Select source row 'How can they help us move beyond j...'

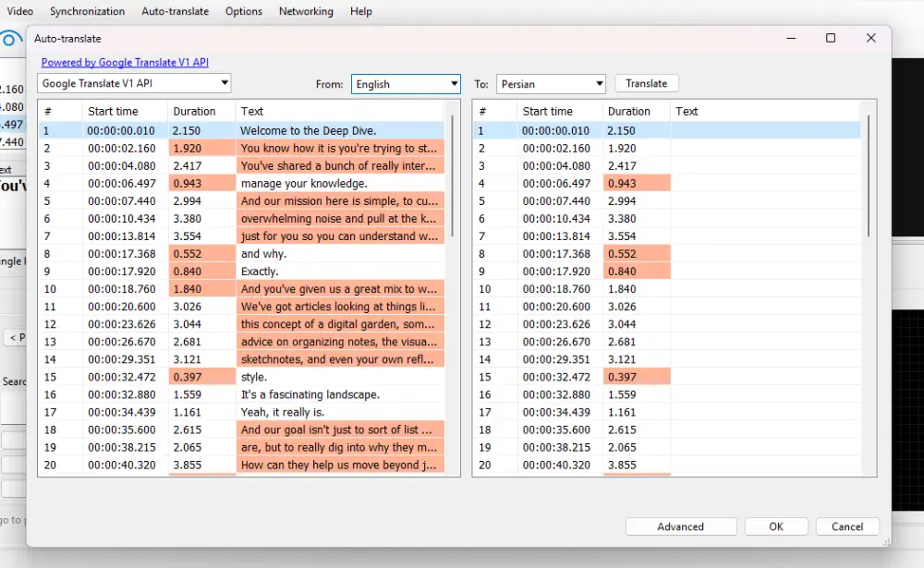[x=241, y=465]
